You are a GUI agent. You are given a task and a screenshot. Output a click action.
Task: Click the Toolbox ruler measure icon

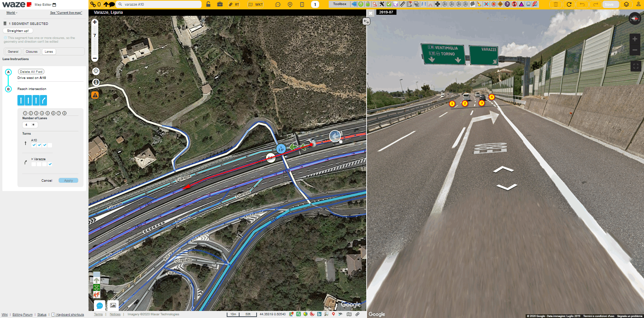[402, 4]
